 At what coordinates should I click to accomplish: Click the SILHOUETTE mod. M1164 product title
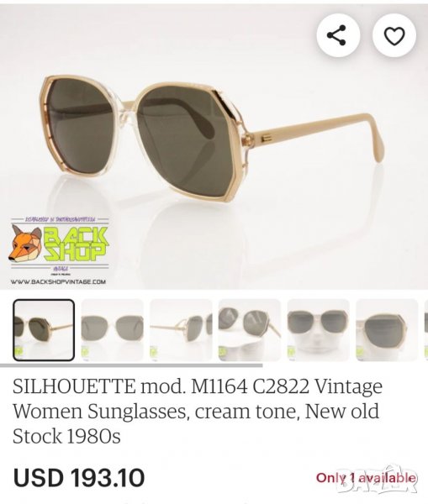(x=198, y=411)
